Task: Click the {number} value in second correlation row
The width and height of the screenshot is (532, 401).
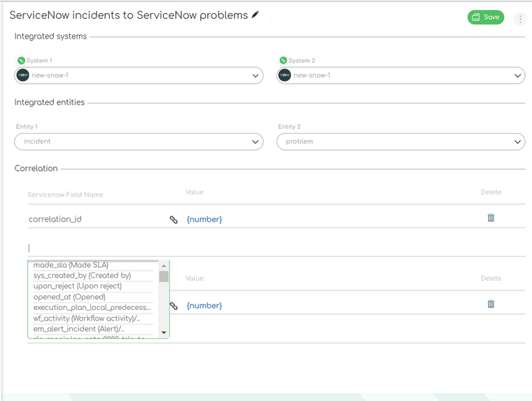Action: coord(204,306)
